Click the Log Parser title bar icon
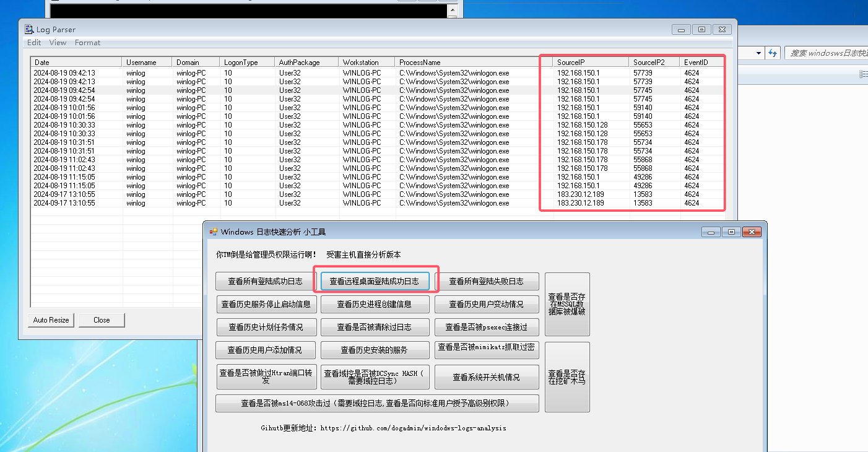The height and width of the screenshot is (452, 868). [x=29, y=29]
